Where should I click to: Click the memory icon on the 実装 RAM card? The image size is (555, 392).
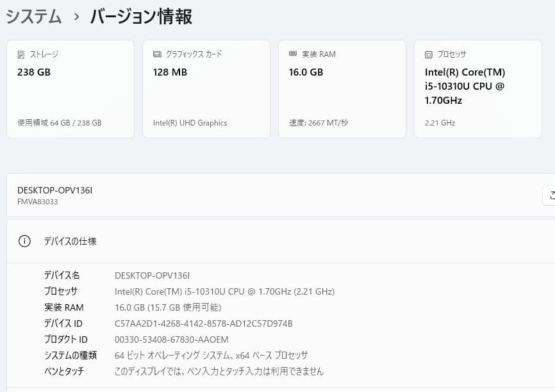293,54
